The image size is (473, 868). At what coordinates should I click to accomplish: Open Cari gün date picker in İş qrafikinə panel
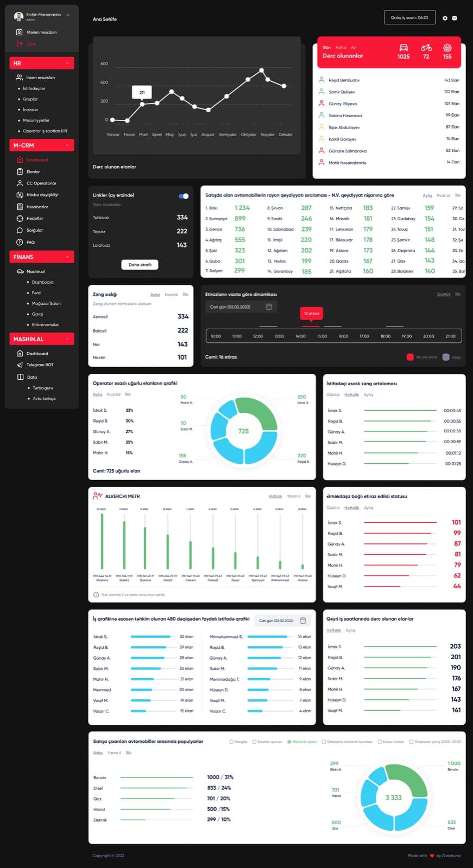pos(282,620)
